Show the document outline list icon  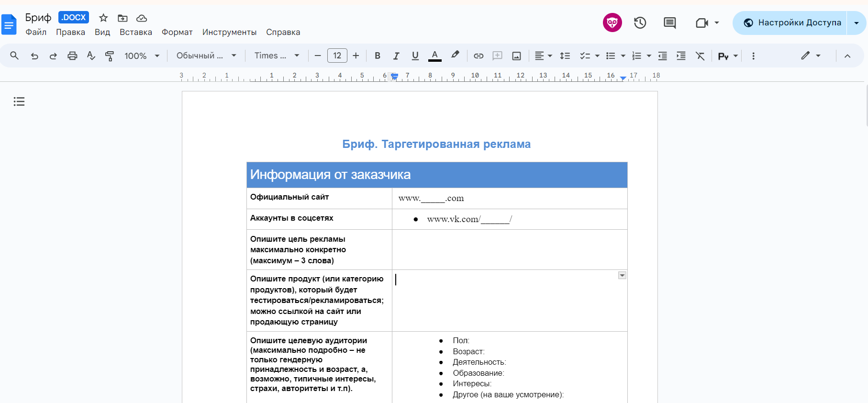point(19,101)
